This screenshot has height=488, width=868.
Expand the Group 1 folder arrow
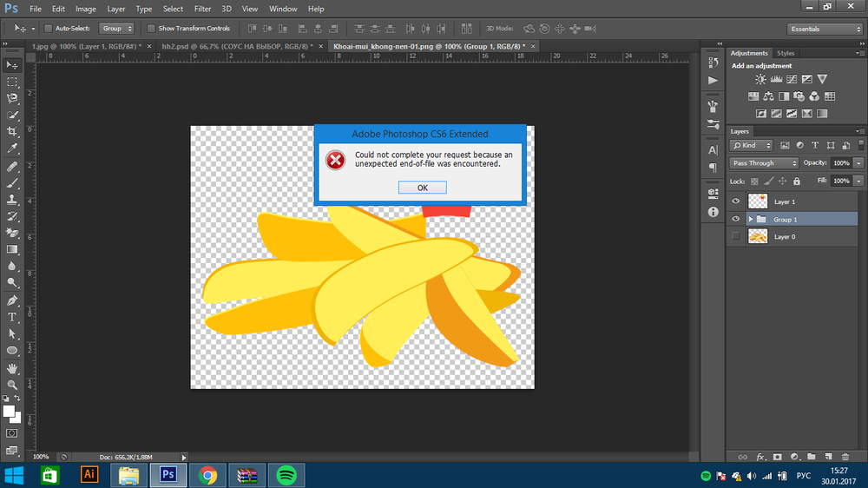(750, 220)
